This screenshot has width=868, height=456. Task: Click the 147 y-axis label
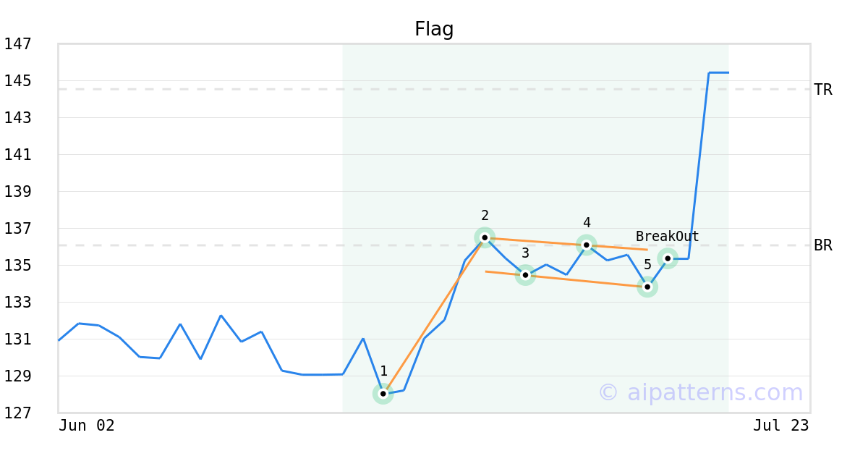point(17,44)
